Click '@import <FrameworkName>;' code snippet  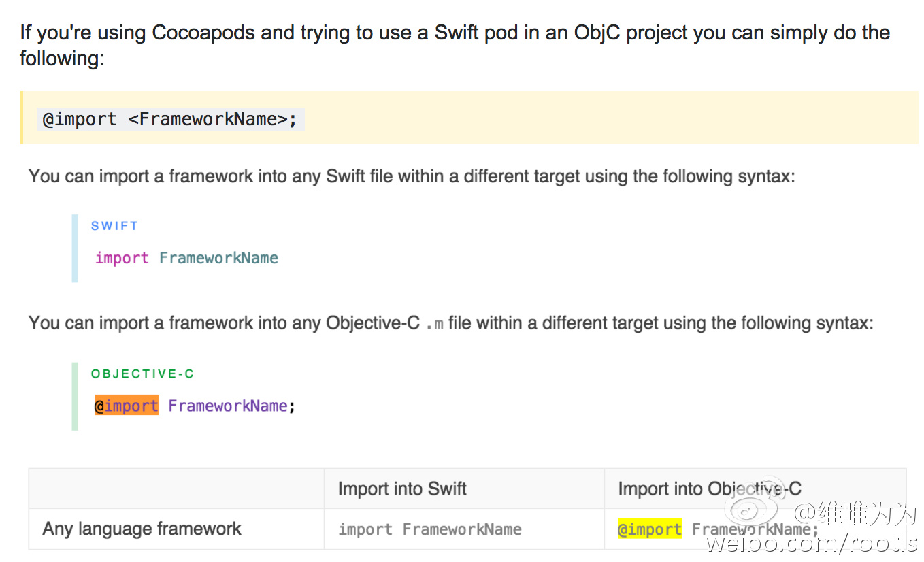(x=170, y=119)
